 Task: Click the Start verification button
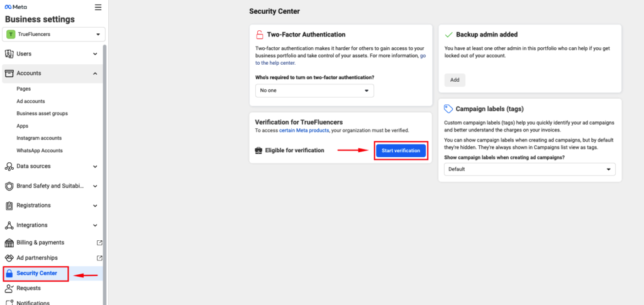pyautogui.click(x=401, y=151)
